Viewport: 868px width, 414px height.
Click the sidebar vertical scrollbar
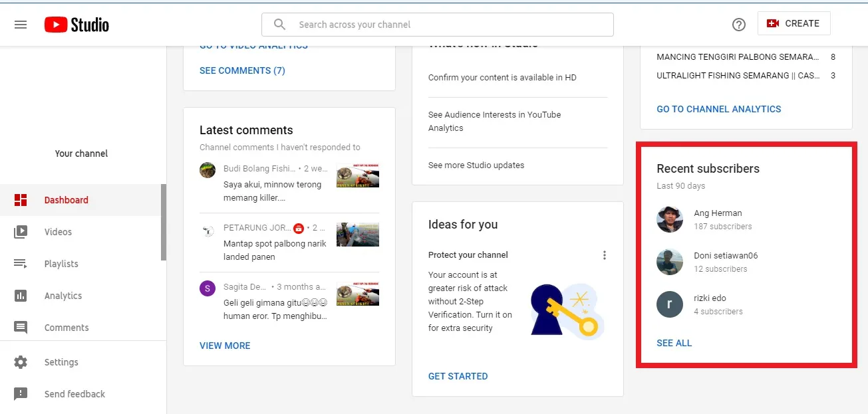click(164, 223)
